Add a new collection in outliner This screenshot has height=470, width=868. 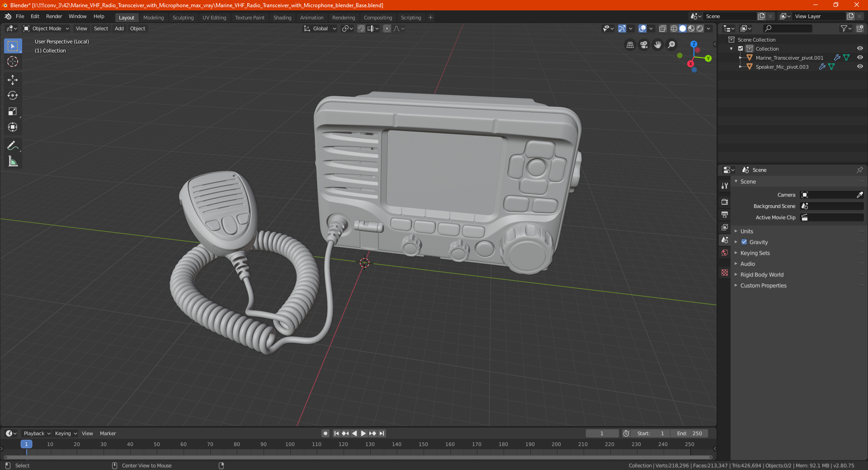[859, 28]
